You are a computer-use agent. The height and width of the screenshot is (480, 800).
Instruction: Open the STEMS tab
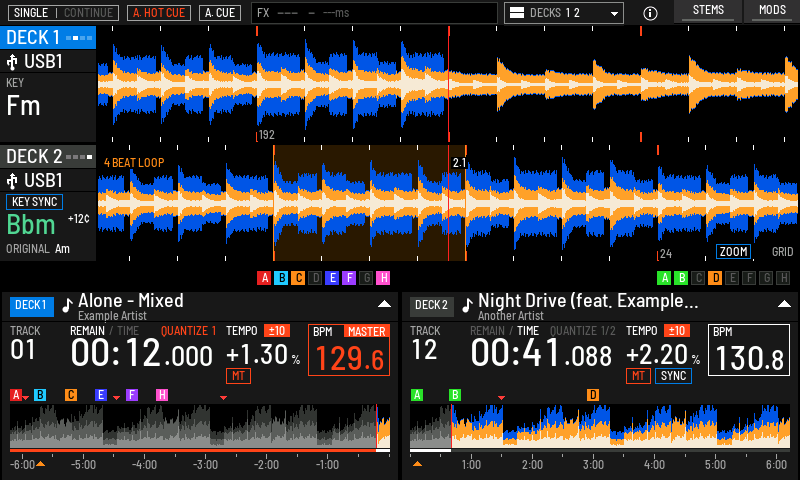click(708, 11)
